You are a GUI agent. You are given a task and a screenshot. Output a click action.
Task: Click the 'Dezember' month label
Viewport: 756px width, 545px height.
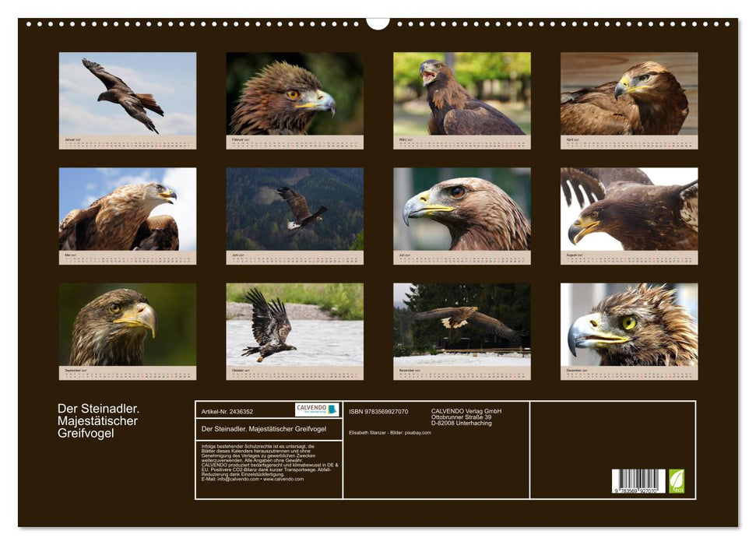(x=574, y=371)
